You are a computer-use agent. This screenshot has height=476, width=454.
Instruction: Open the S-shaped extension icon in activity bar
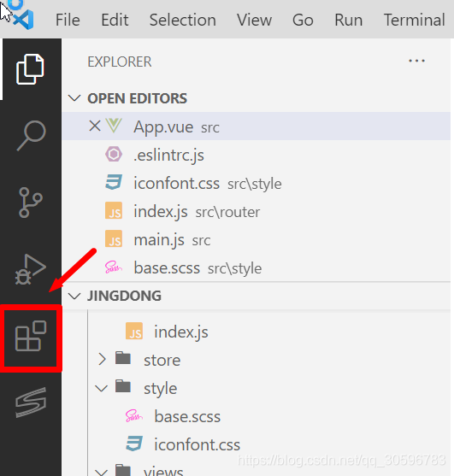(x=31, y=403)
